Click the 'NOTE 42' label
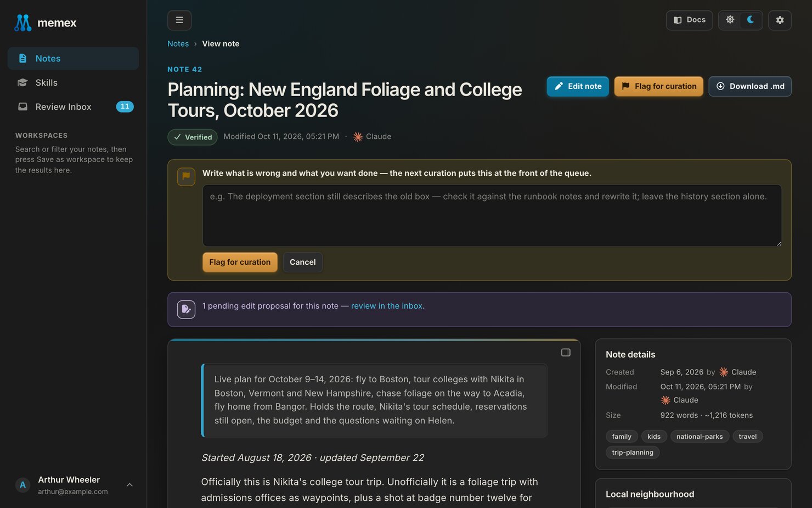 click(185, 70)
